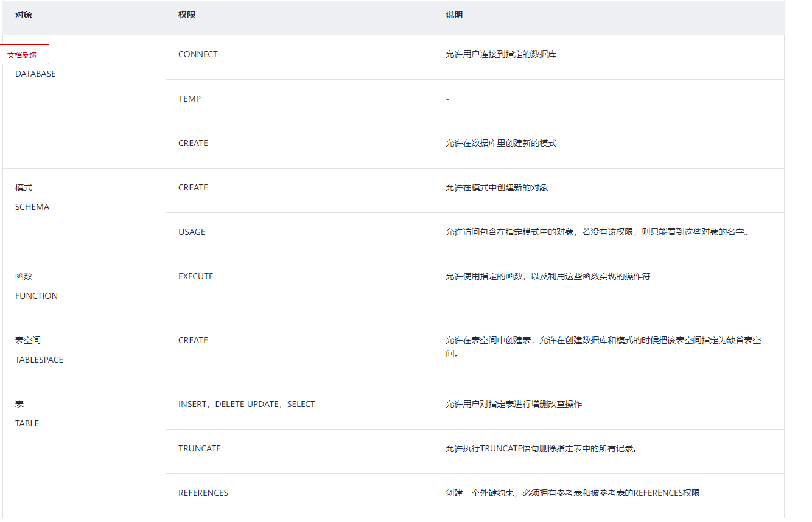Click the TABLESPACE object label
This screenshot has width=812, height=522.
[40, 360]
